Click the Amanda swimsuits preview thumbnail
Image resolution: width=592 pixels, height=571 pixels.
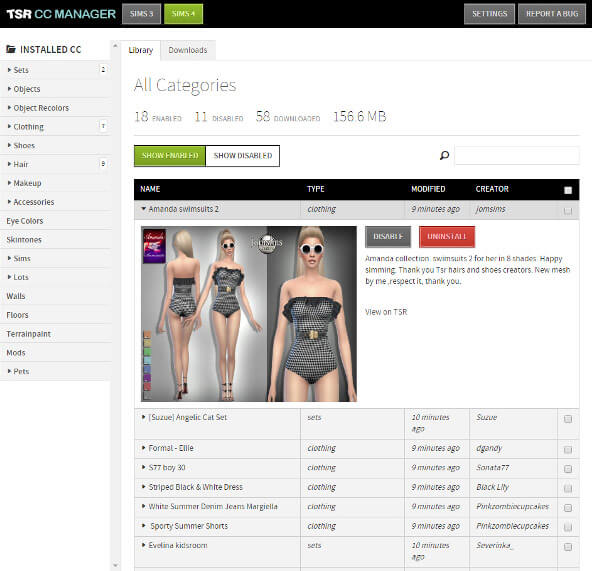pyautogui.click(x=249, y=314)
